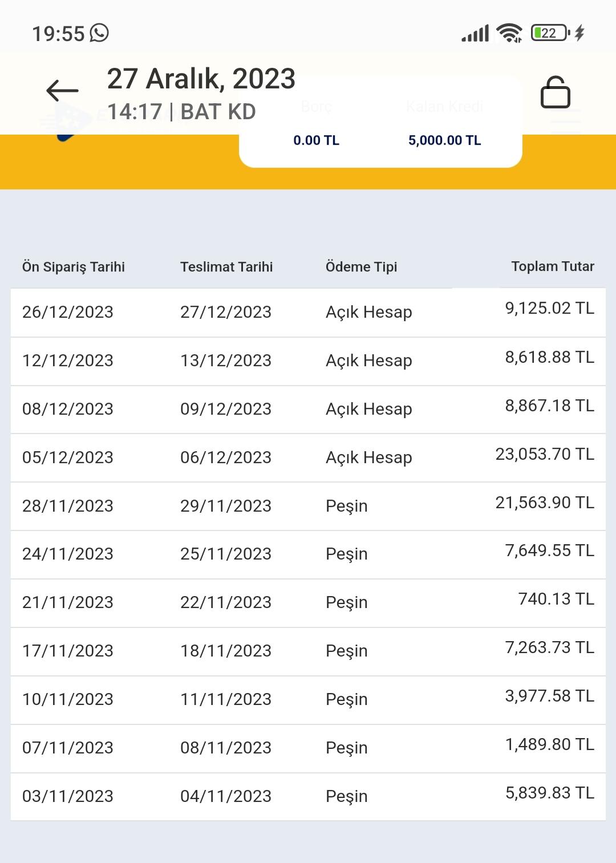Sort by Teslimat Tarihi column header
This screenshot has width=616, height=863.
coord(226,267)
